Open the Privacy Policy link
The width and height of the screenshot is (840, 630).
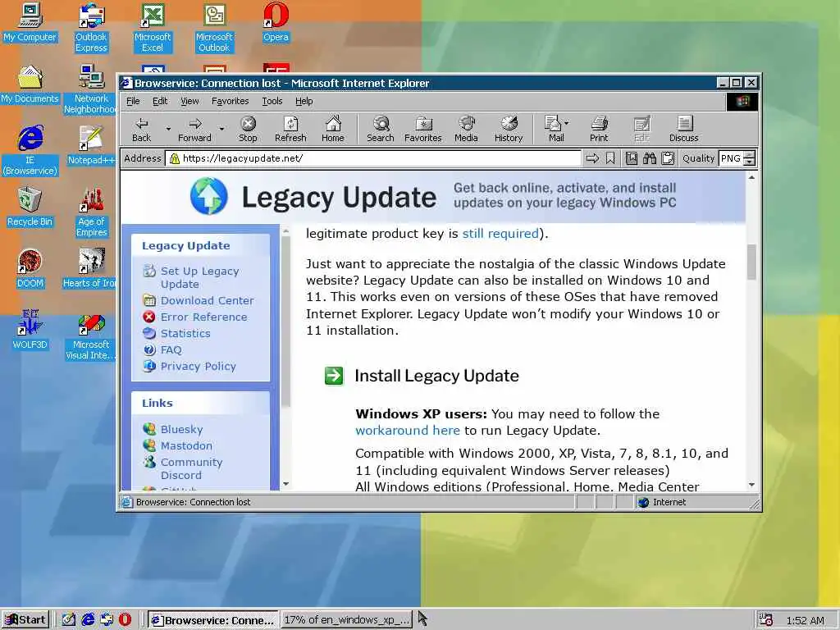click(x=199, y=367)
